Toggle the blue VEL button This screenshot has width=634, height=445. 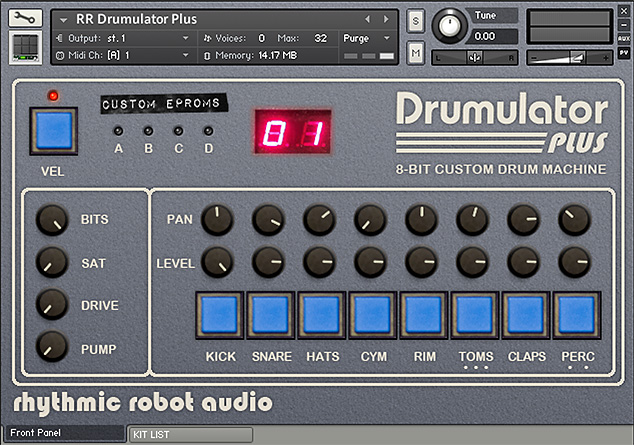[x=52, y=130]
